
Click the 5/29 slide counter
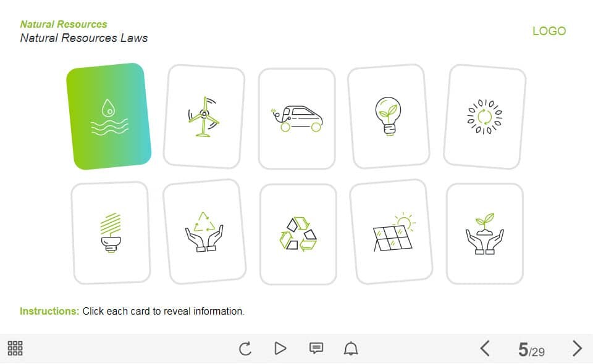[531, 349]
